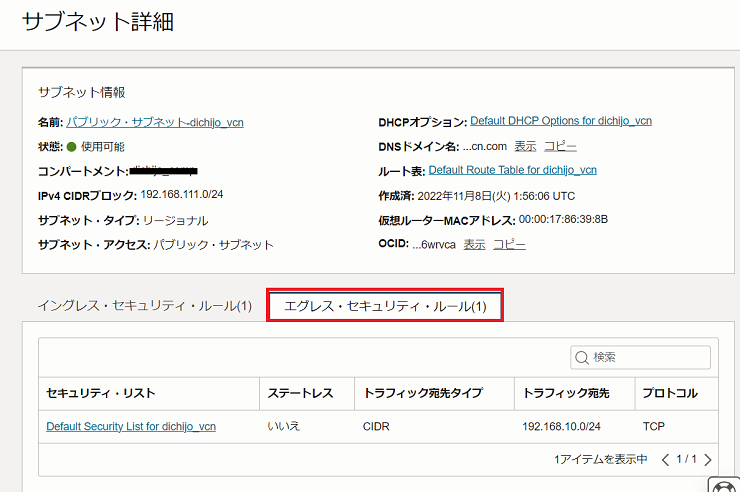
Task: Click the サブネット詳細 page heading
Action: click(x=98, y=22)
